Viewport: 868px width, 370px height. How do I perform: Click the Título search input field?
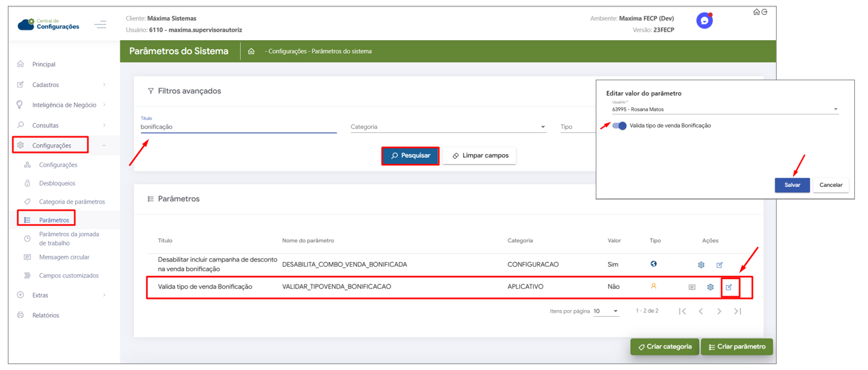coord(238,127)
